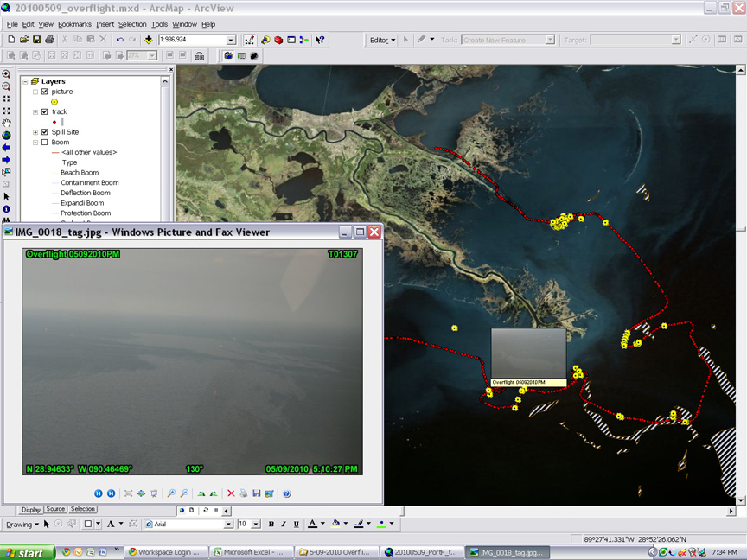Screen dimensions: 747x560
Task: Select the Zoom In magnifier tool
Action: (7, 74)
